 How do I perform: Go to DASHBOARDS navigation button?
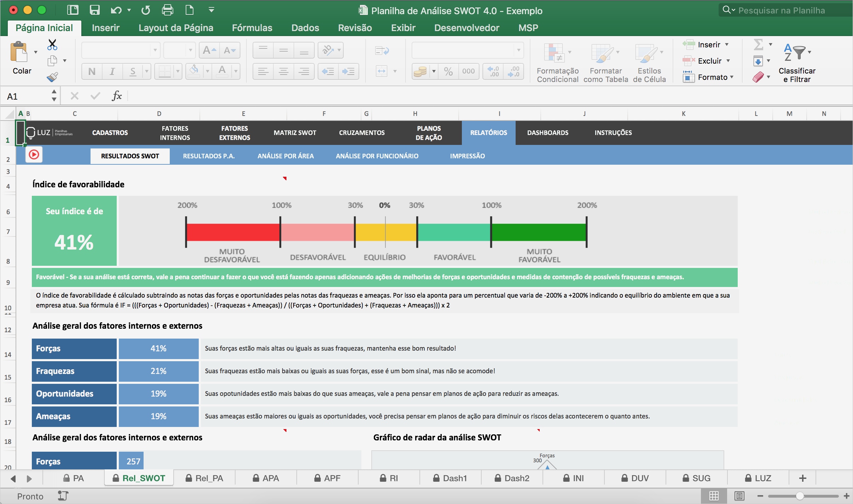547,133
